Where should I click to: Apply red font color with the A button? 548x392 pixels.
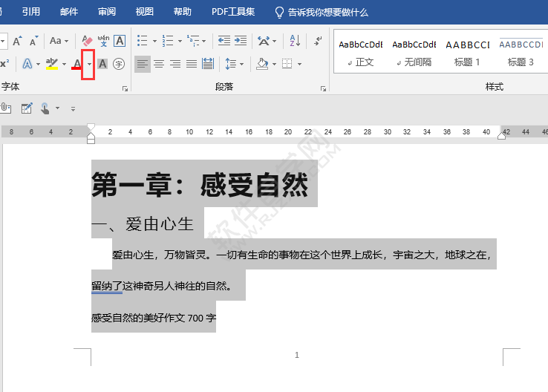77,64
